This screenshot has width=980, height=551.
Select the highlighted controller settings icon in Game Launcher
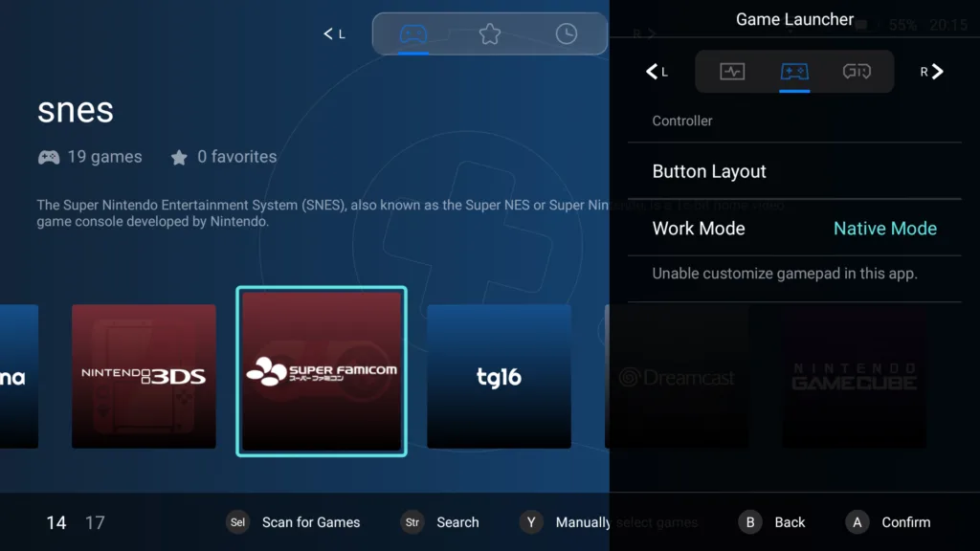click(794, 71)
